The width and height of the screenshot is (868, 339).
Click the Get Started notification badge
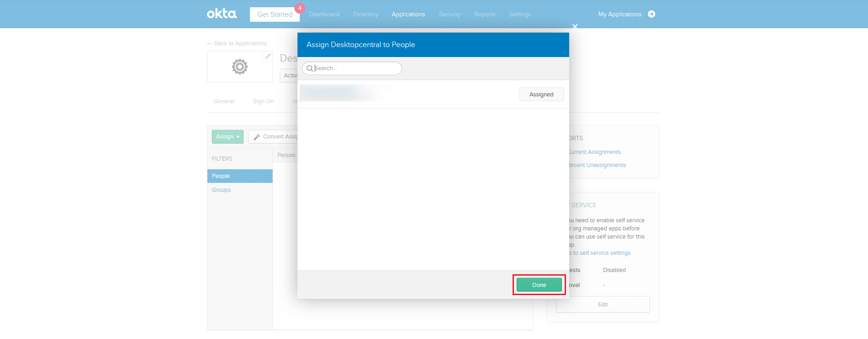pos(300,8)
